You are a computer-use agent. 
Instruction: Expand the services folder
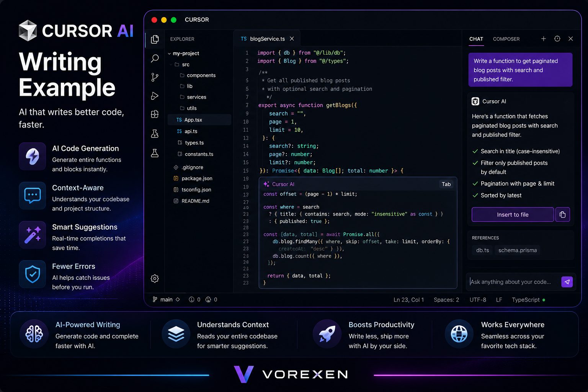[x=193, y=97]
